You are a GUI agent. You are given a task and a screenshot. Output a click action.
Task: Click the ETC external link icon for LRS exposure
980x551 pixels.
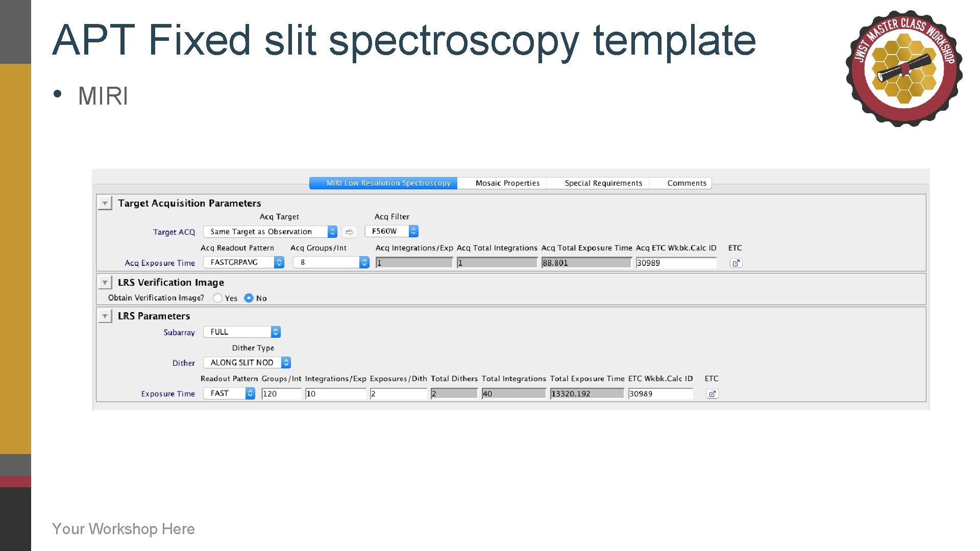714,393
